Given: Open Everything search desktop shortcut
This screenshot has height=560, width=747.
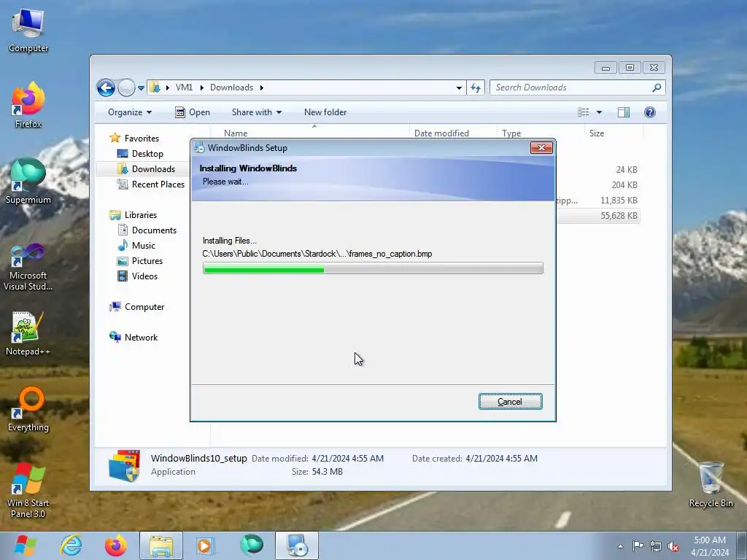Looking at the screenshot, I should (28, 409).
